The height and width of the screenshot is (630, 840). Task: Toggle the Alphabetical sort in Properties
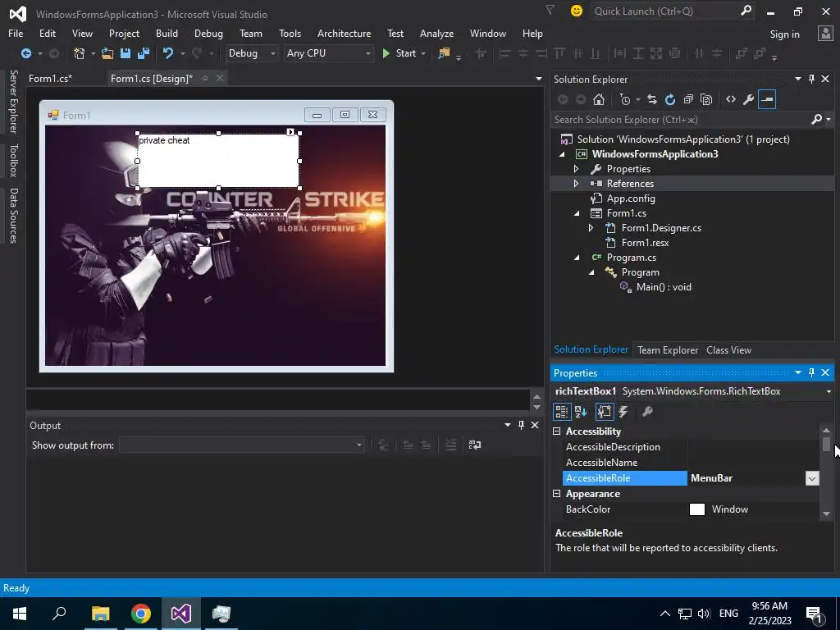click(x=581, y=412)
